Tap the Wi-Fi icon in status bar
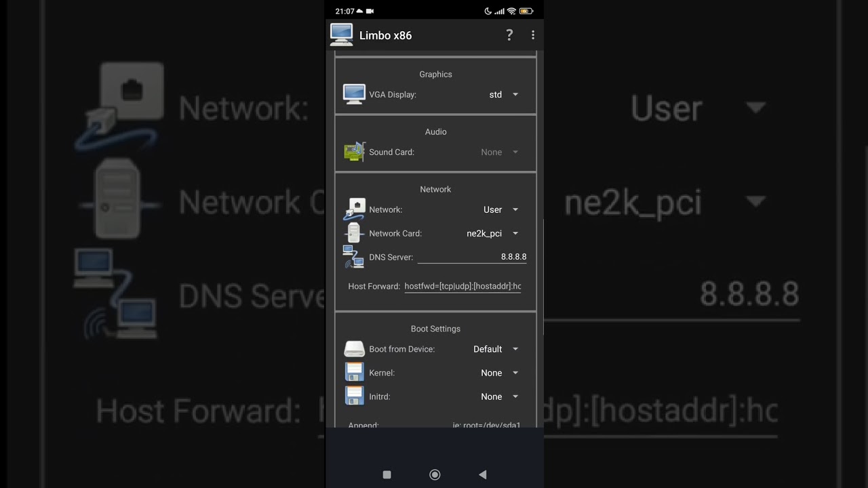This screenshot has width=868, height=488. point(512,12)
